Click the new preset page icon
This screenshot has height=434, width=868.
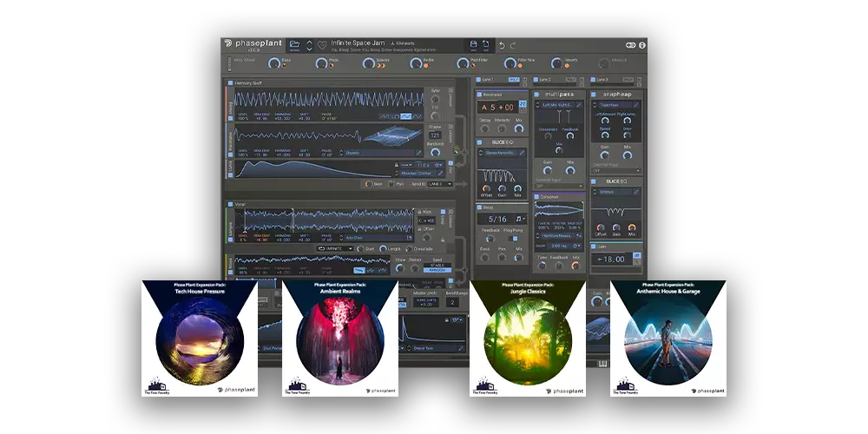coord(486,44)
